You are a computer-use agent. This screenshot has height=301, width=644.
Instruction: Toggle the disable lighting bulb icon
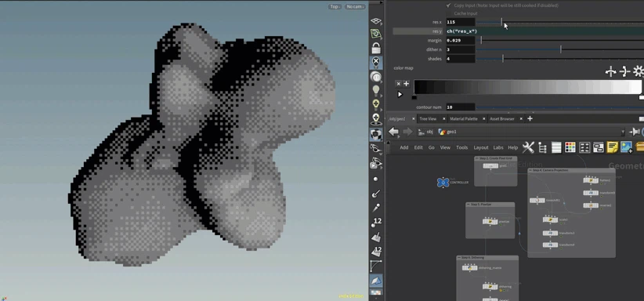(376, 63)
